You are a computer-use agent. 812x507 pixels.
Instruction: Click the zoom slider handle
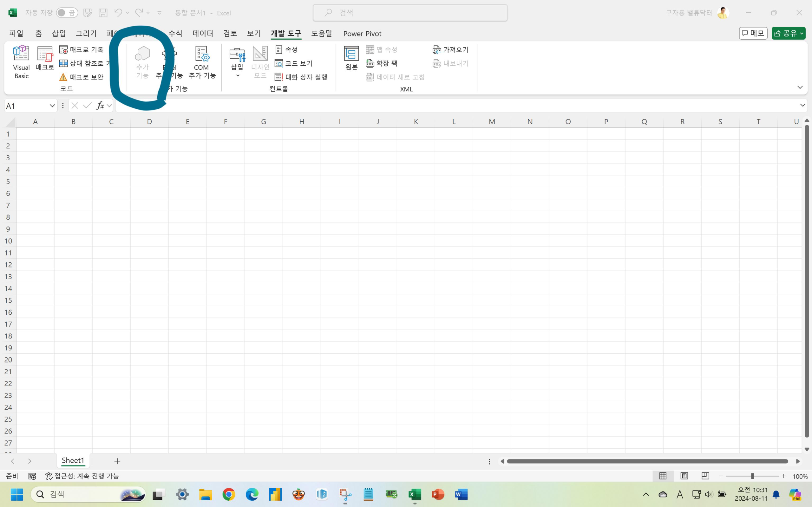tap(752, 476)
